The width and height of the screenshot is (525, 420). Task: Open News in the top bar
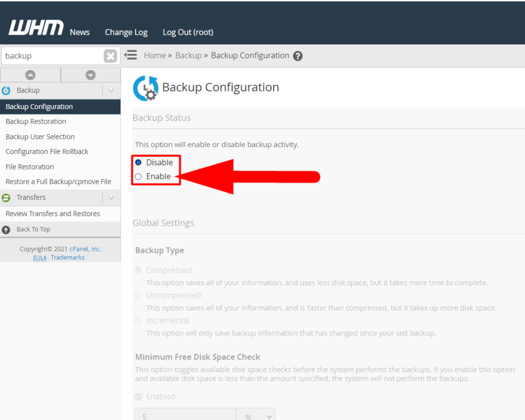(x=79, y=32)
